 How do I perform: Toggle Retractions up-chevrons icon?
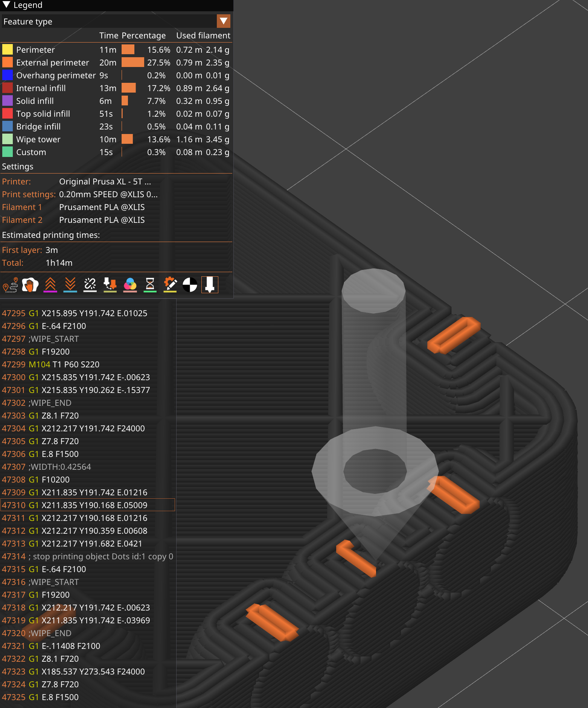tap(50, 285)
